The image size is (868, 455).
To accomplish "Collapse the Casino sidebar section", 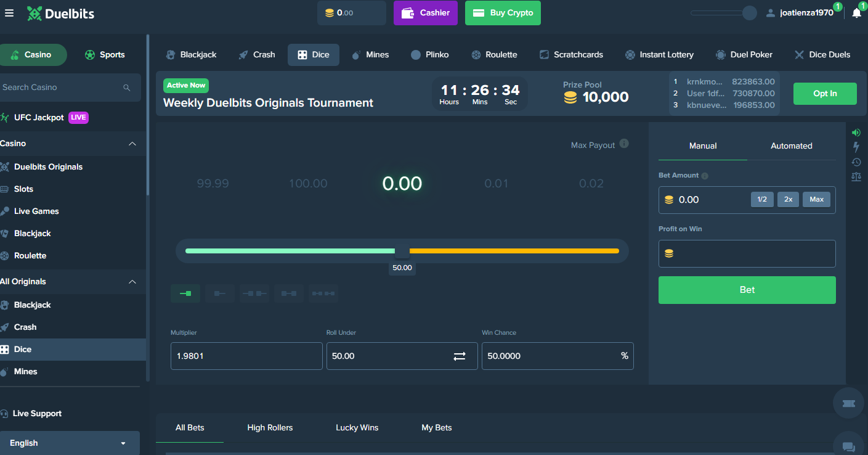I will [132, 144].
